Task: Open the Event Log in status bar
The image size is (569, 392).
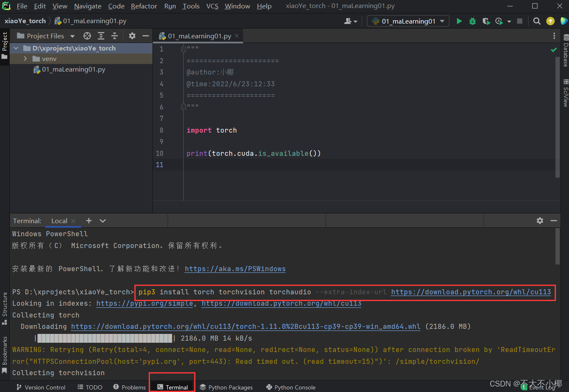Action: 538,387
